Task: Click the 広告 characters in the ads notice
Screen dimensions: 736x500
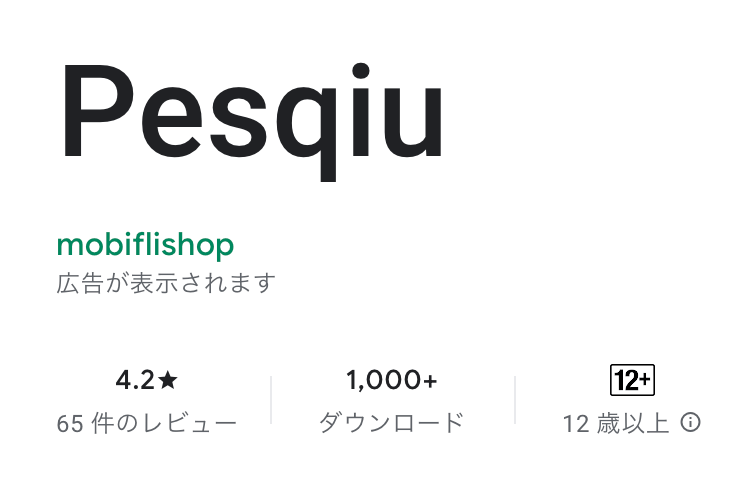Action: [80, 283]
